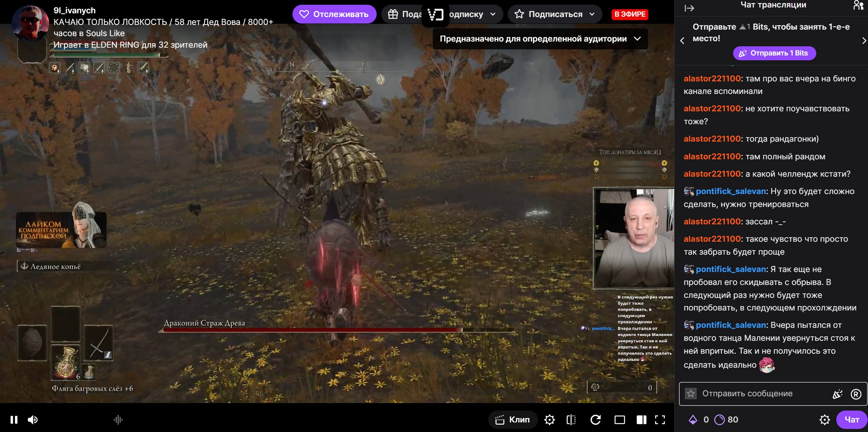This screenshot has height=432, width=868.
Task: Toggle theatre mode in the player
Action: [619, 419]
